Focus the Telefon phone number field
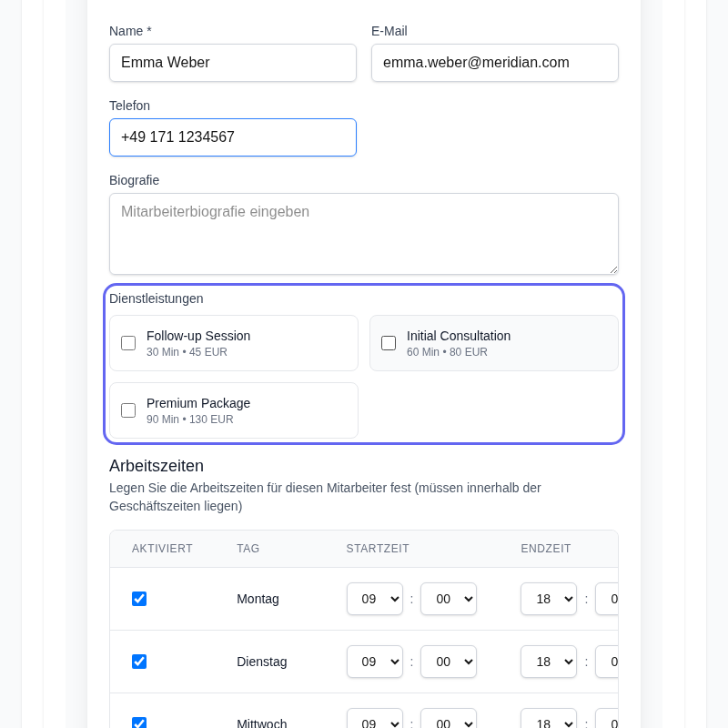728x728 pixels. [x=233, y=137]
